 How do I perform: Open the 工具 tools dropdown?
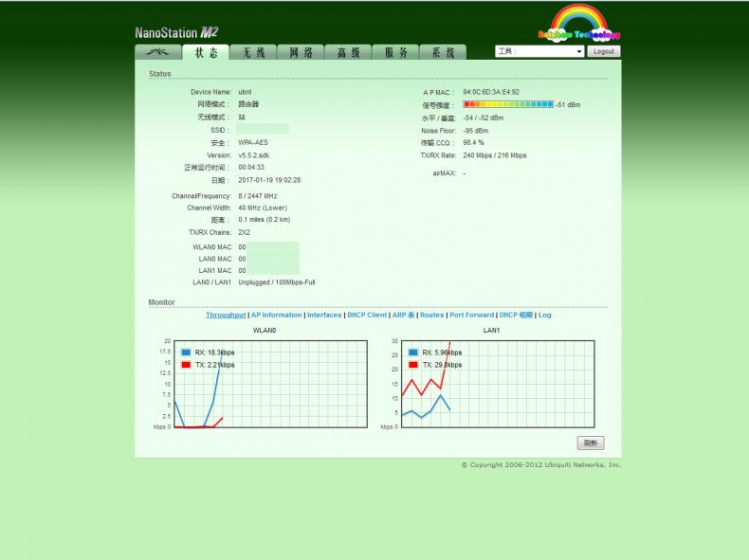pyautogui.click(x=539, y=51)
